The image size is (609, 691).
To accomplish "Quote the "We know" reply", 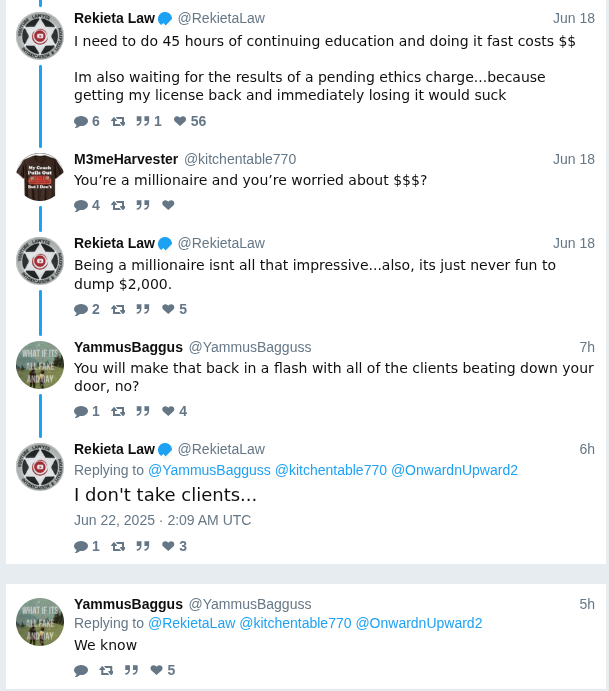I will [x=131, y=670].
